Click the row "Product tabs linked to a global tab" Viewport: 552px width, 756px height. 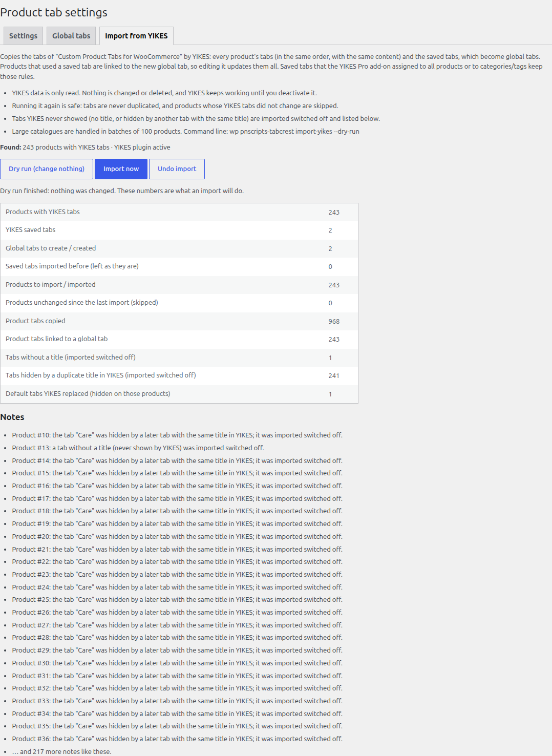tap(179, 339)
